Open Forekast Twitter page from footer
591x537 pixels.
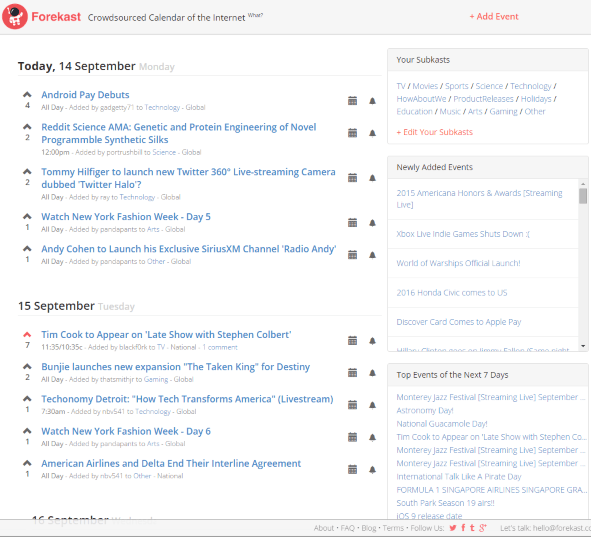tap(453, 528)
